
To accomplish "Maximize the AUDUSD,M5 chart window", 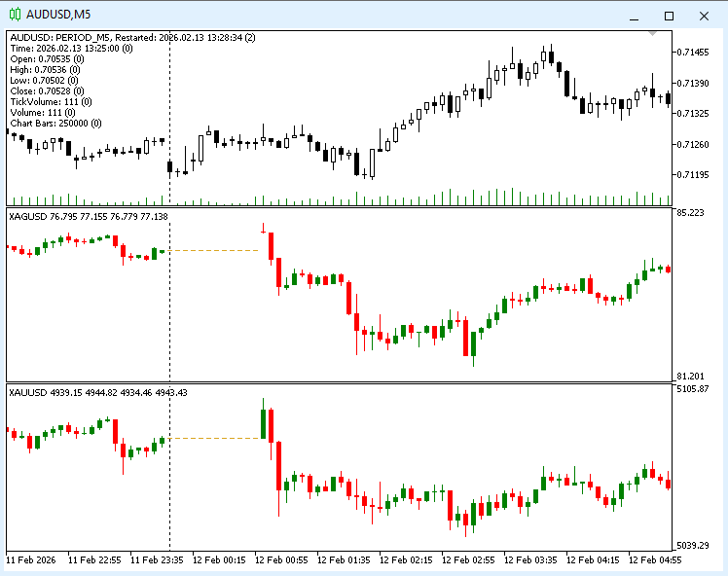I will (669, 17).
